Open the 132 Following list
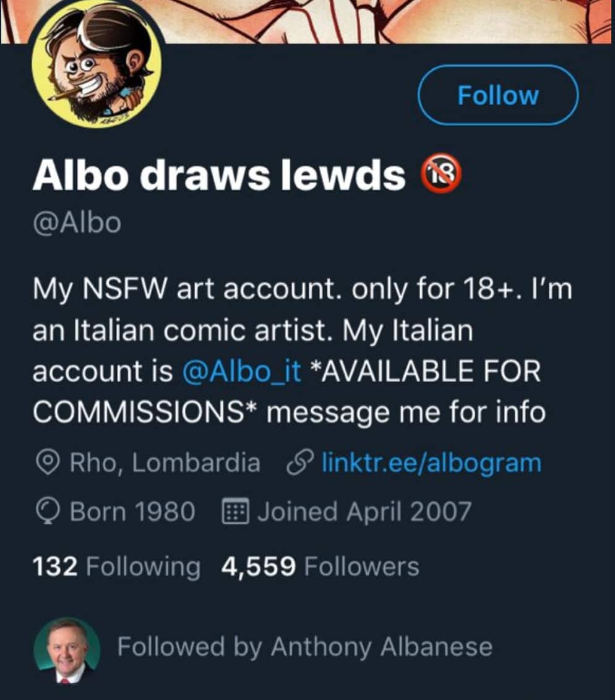This screenshot has height=700, width=615. click(116, 566)
